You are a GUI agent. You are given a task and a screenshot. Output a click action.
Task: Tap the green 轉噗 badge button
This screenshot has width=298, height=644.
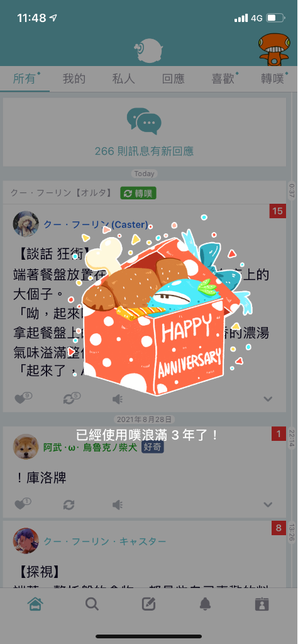pos(138,193)
